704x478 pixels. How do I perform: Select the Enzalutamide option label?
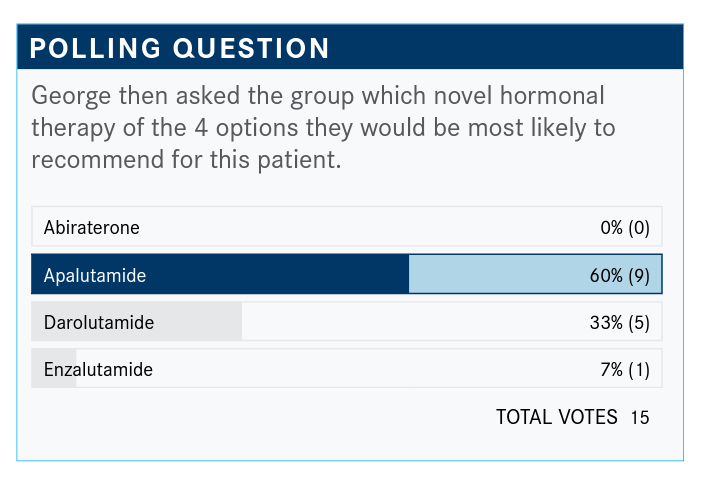pyautogui.click(x=98, y=370)
